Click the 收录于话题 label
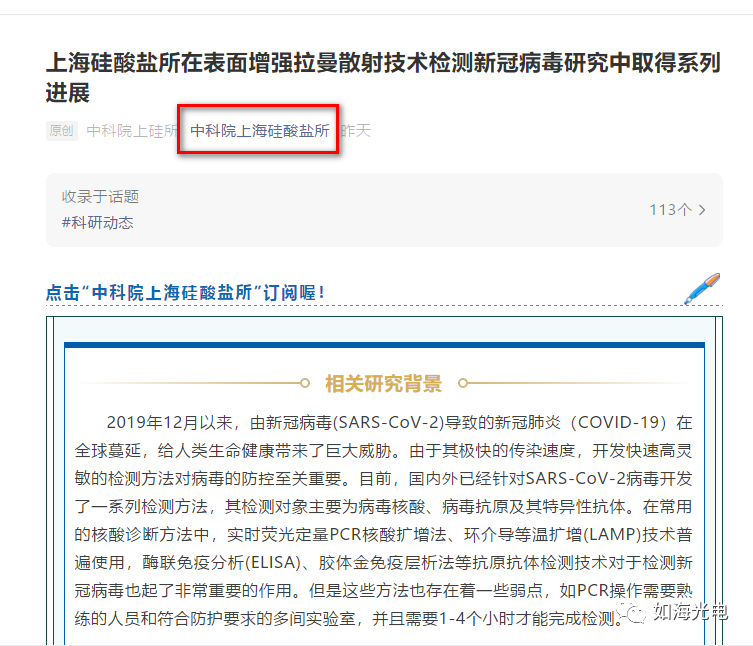Viewport: 753px width, 646px height. 100,197
